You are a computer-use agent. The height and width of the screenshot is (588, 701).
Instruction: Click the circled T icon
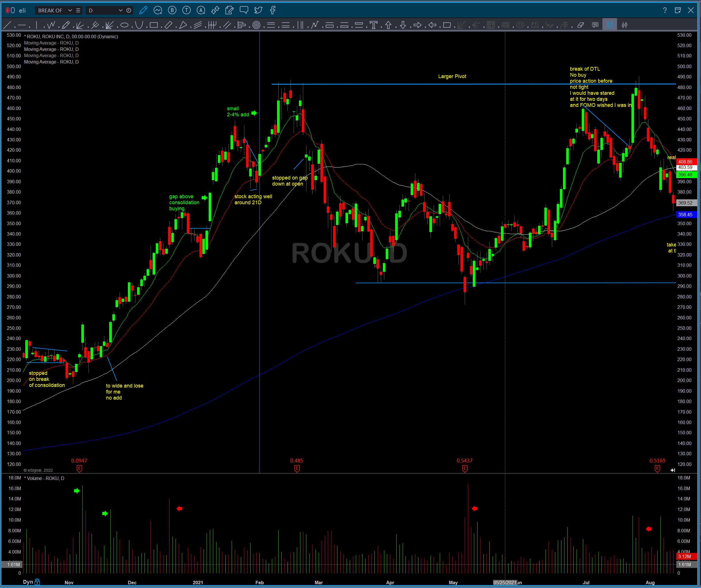pyautogui.click(x=187, y=10)
